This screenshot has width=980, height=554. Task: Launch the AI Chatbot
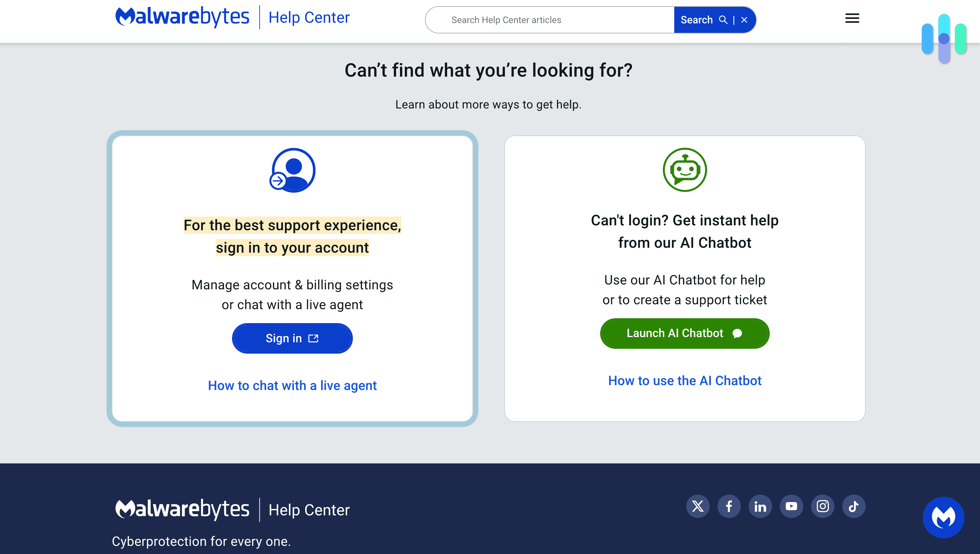[684, 333]
